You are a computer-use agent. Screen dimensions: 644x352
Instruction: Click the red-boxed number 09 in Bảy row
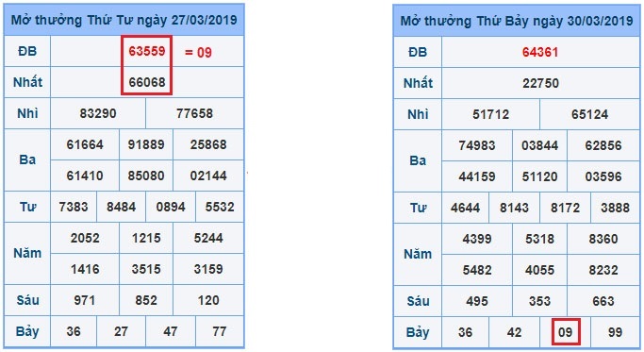[565, 332]
